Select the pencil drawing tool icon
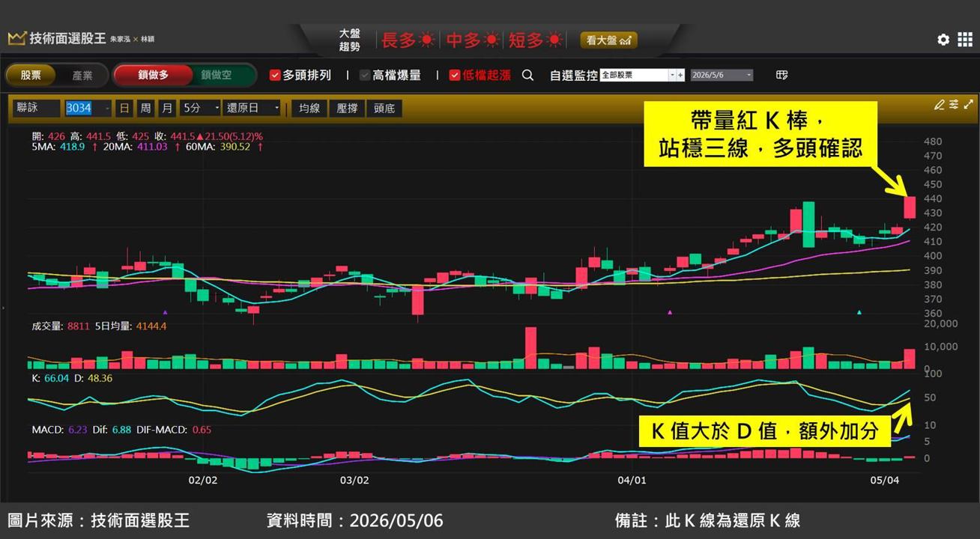This screenshot has height=539, width=980. [x=939, y=105]
